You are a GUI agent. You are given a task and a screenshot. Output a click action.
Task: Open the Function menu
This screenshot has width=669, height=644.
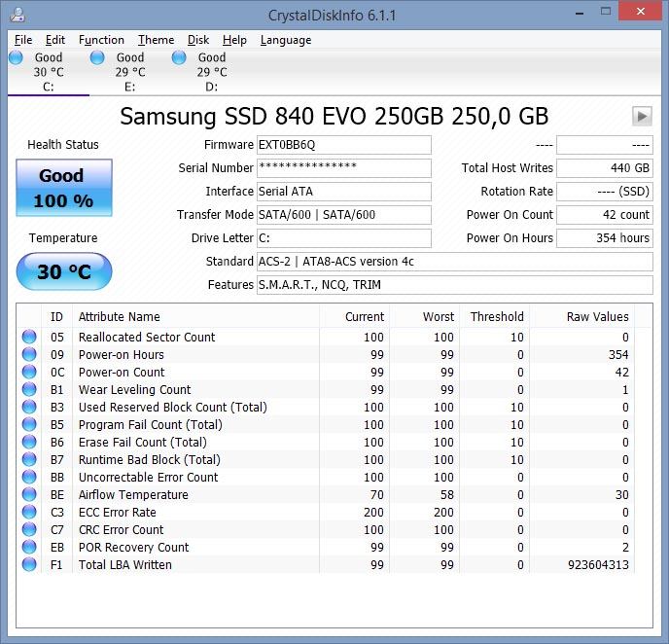[x=101, y=40]
